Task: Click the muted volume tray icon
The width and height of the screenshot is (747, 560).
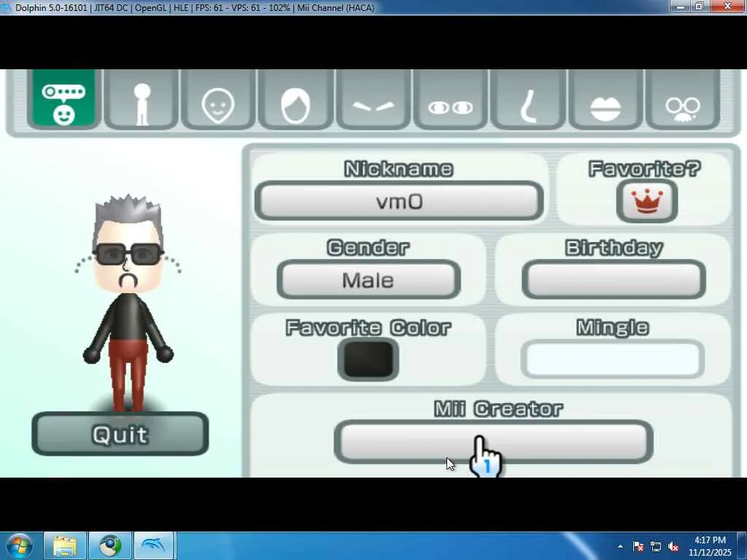Action: click(x=673, y=546)
